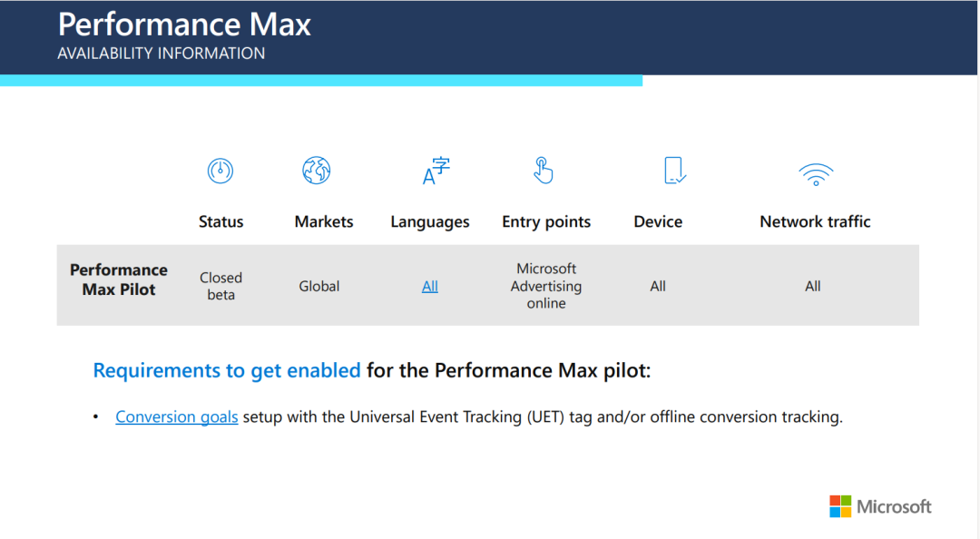
Task: Click the cyan accent bar under header
Action: point(321,81)
